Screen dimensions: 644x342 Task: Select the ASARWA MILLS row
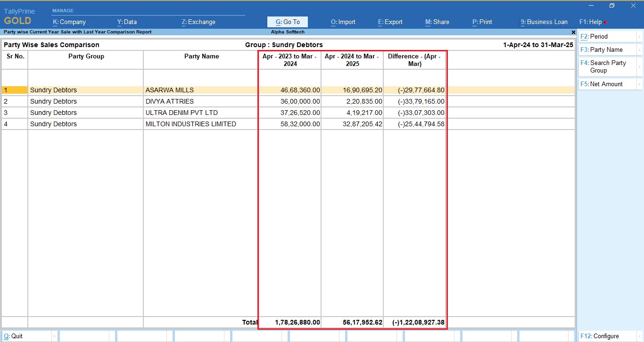tap(170, 90)
